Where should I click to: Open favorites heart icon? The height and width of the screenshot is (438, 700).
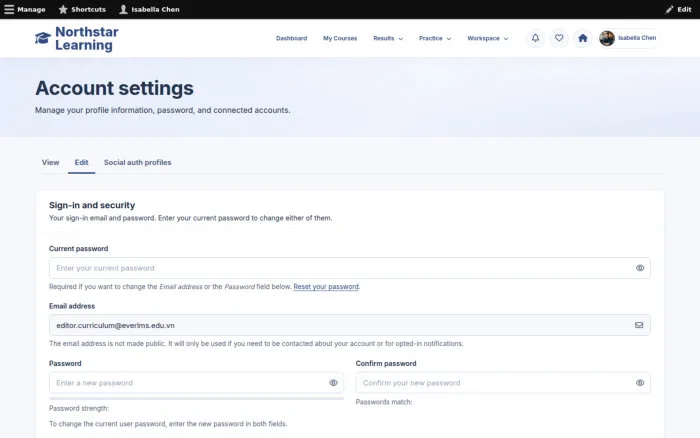point(559,38)
